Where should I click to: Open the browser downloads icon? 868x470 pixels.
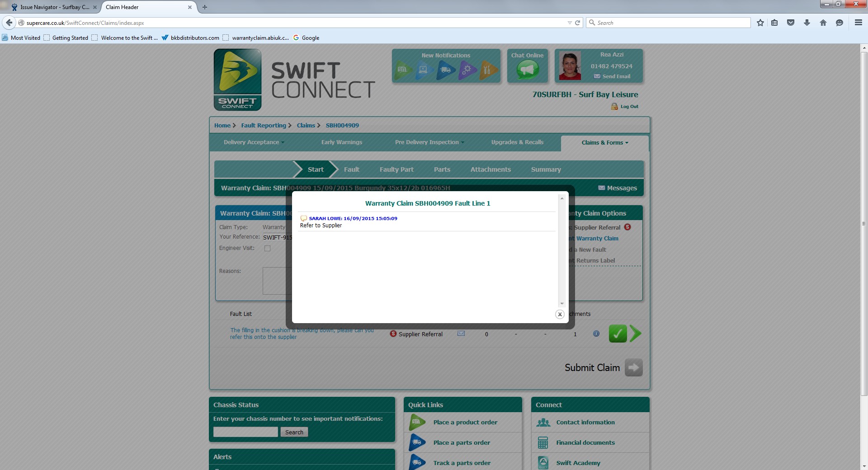pos(807,23)
